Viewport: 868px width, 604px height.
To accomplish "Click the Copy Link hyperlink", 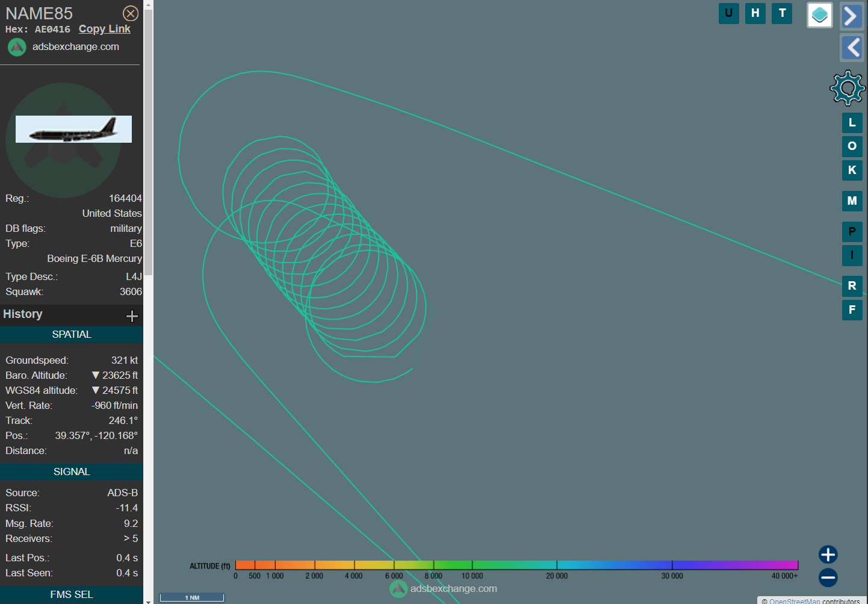I will point(104,29).
